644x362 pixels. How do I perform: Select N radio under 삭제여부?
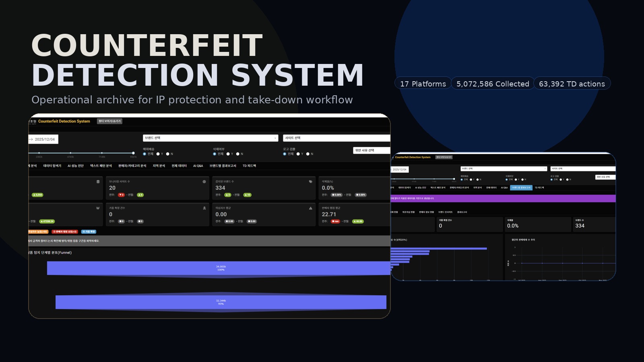click(238, 154)
